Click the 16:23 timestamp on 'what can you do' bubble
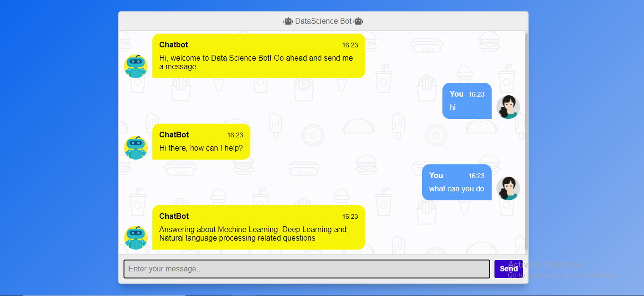 pyautogui.click(x=476, y=176)
